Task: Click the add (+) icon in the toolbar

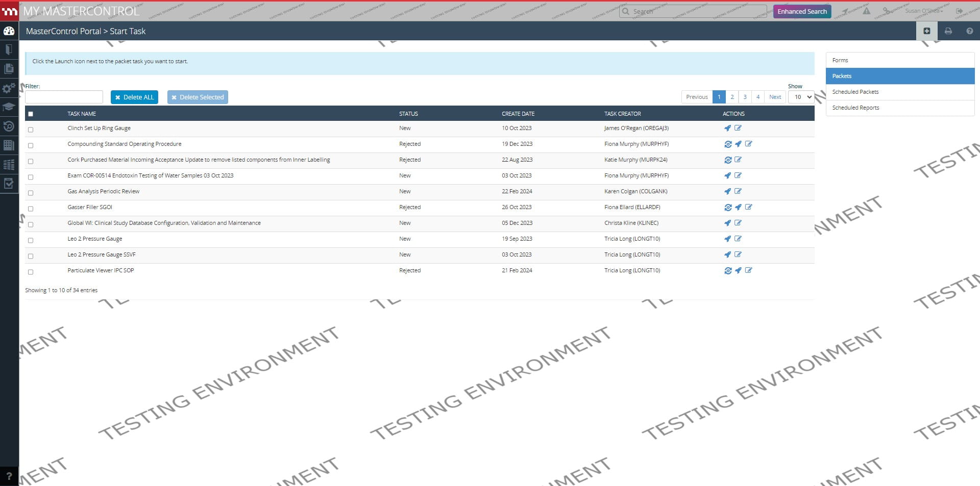Action: [927, 31]
